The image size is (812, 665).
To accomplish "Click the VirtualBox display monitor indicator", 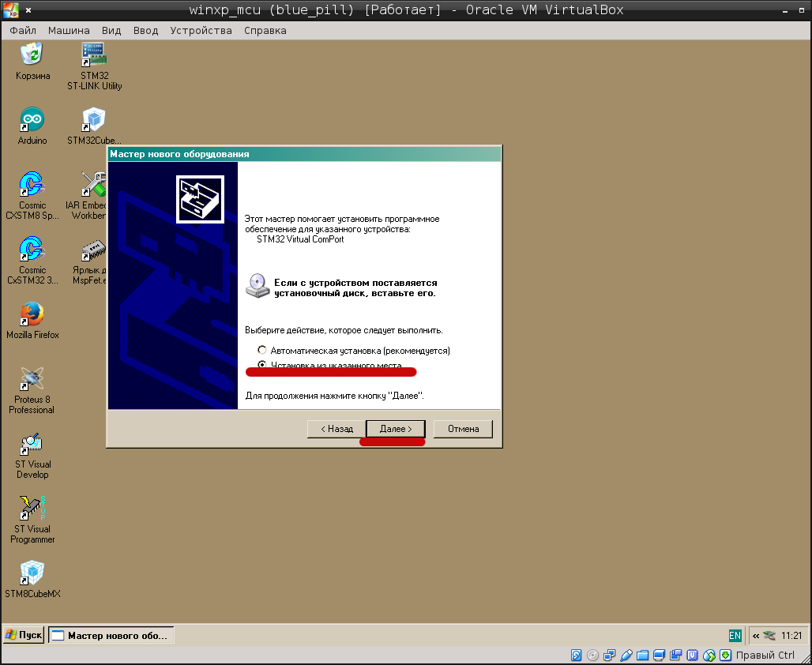I will (x=660, y=656).
